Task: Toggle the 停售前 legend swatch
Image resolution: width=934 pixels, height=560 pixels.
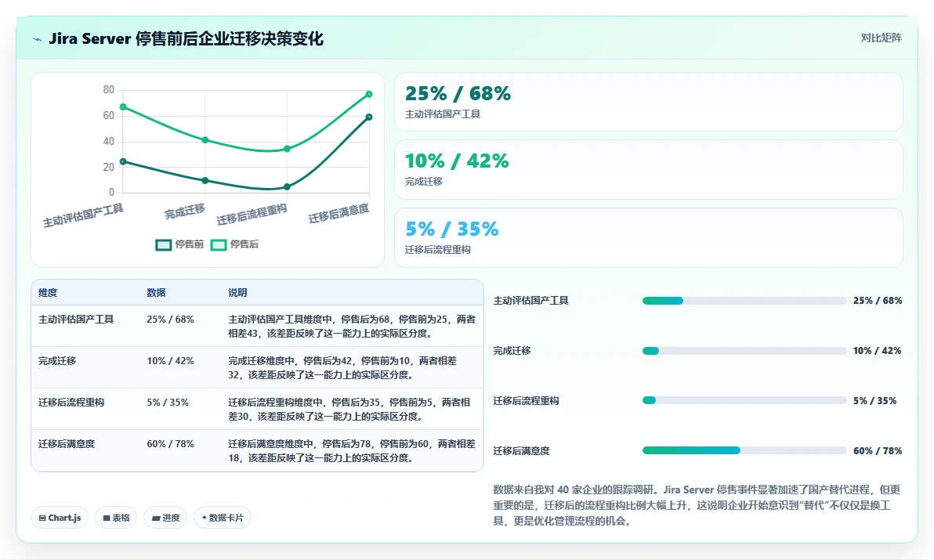Action: (164, 244)
